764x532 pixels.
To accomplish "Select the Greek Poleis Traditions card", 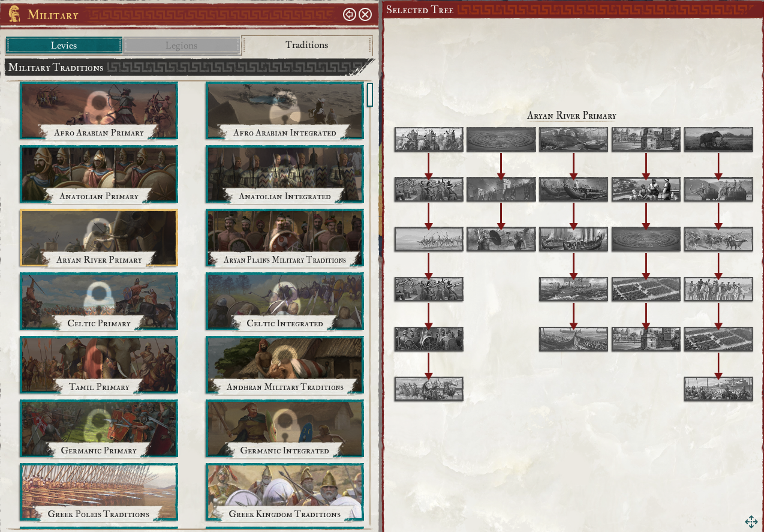I will click(99, 492).
